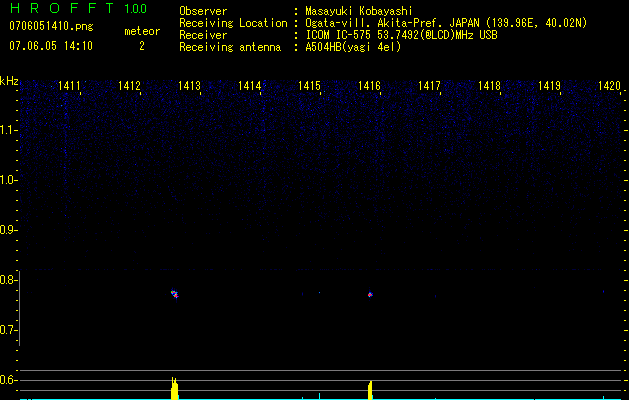
Task: Click the 1411 time axis marker
Action: click(69, 86)
